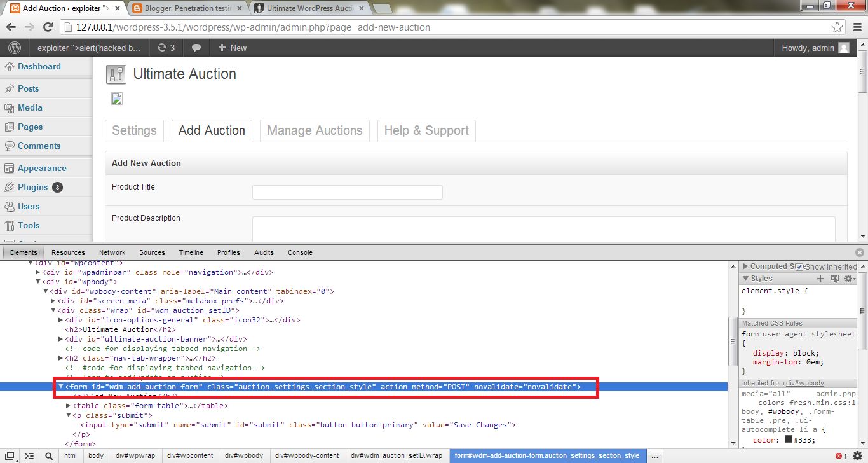This screenshot has height=463, width=868.
Task: Collapse the form#wdm-add-auction-form node
Action: coord(62,387)
